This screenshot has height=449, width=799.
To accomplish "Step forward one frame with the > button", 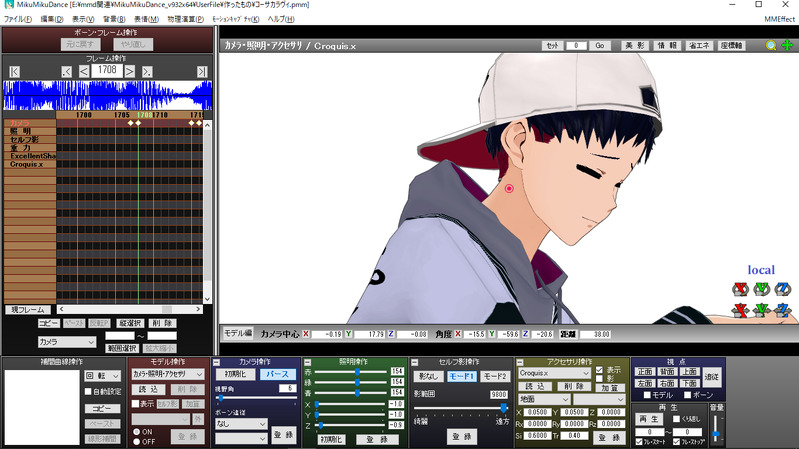I will point(130,72).
